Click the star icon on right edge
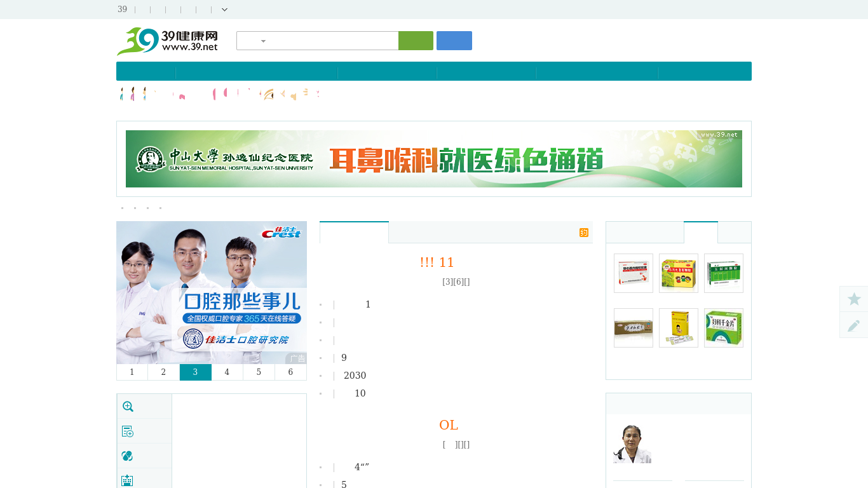 pos(853,299)
